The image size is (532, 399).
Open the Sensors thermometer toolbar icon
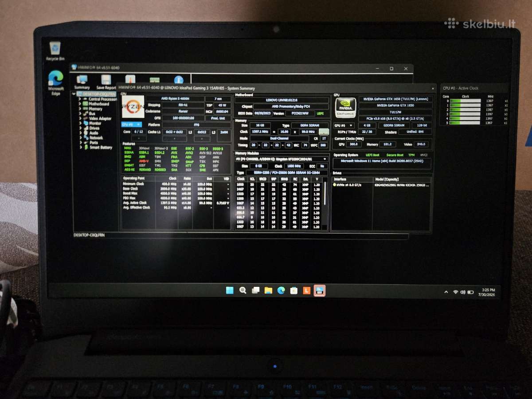point(130,79)
